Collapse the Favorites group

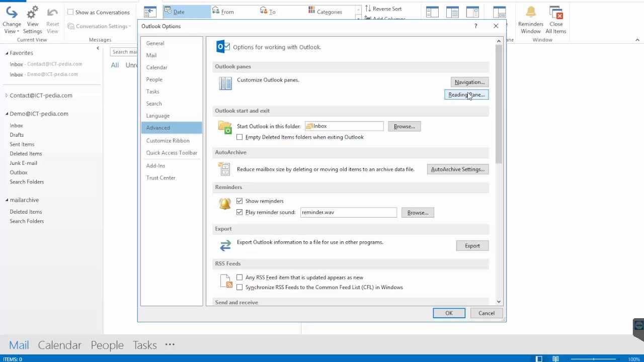7,53
